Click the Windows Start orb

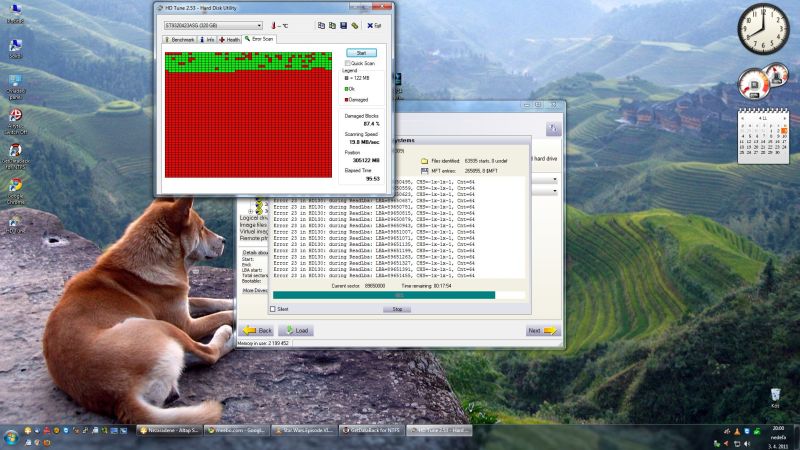[12, 438]
